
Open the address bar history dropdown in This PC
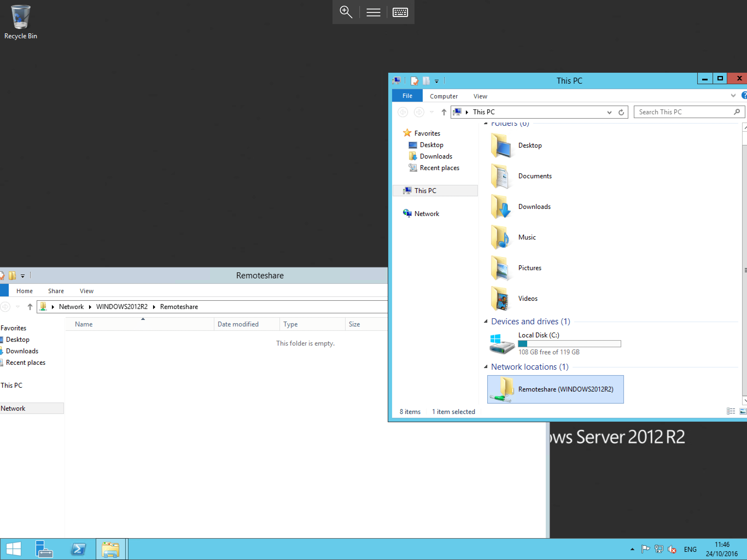click(x=609, y=112)
